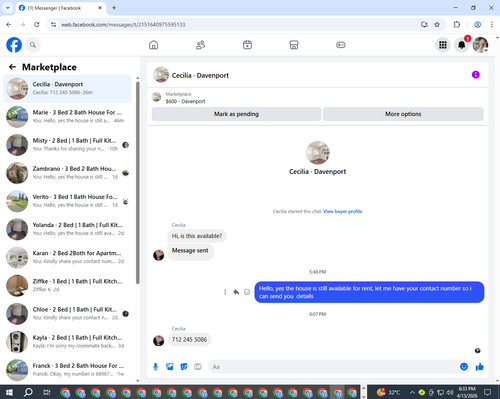
Task: Open Chrome profile icon in toolbar
Action: 477,24
